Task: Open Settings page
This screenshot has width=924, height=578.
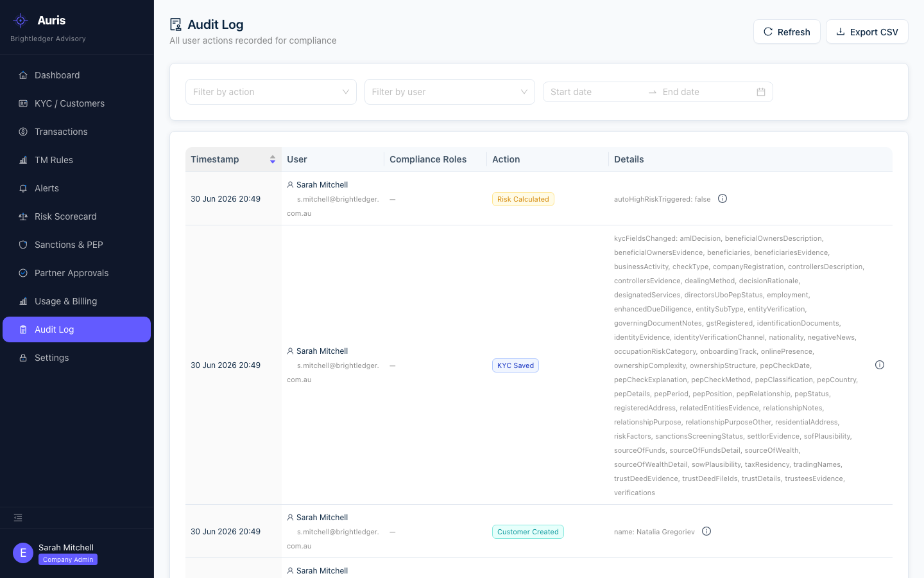Action: (x=76, y=358)
